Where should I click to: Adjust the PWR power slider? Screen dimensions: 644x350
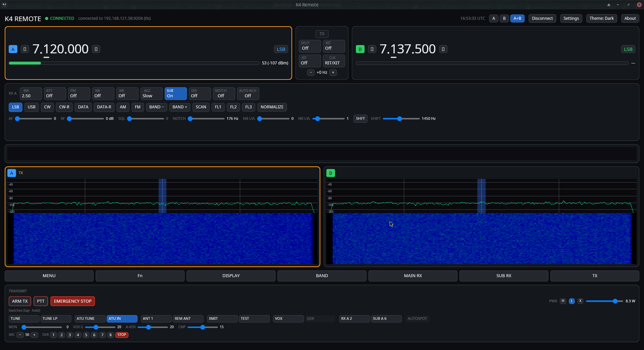pos(604,301)
